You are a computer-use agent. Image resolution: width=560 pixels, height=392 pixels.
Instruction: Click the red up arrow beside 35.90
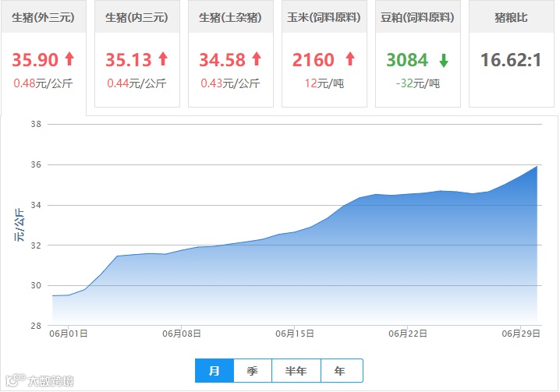point(69,59)
